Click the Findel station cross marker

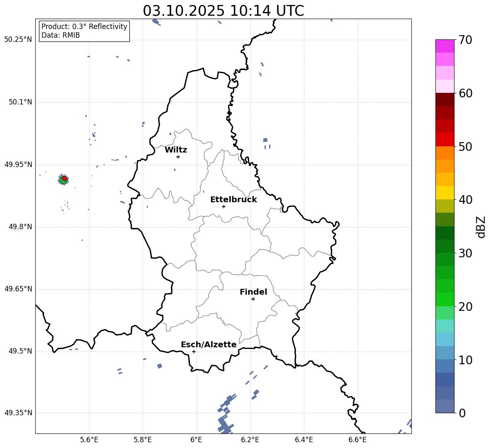click(253, 299)
